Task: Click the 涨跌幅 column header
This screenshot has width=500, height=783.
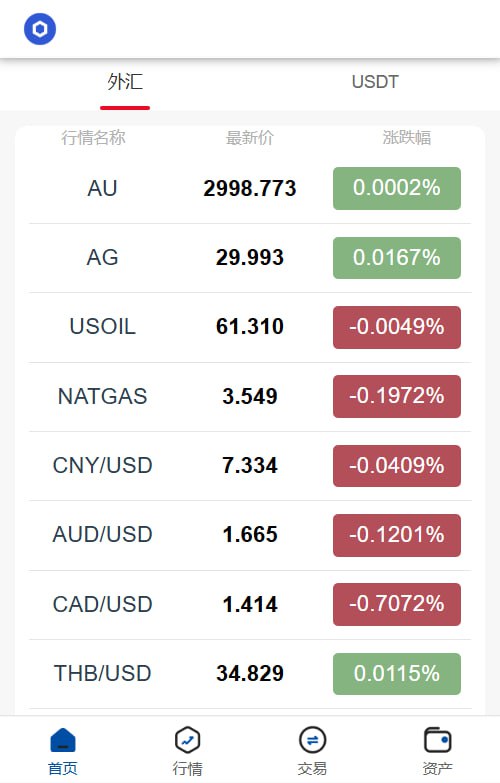Action: click(x=407, y=137)
